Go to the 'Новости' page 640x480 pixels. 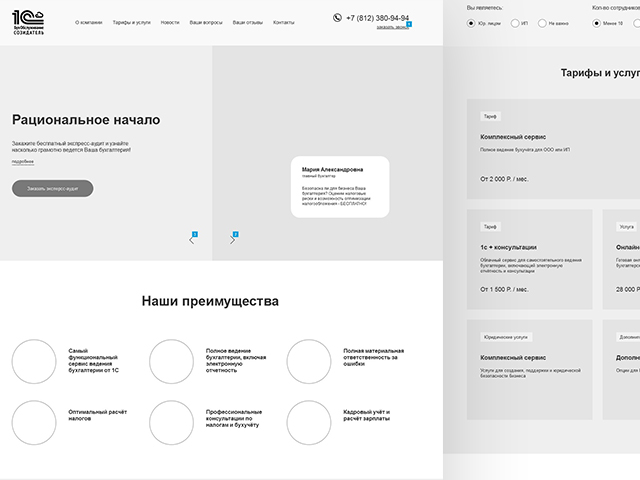click(170, 22)
